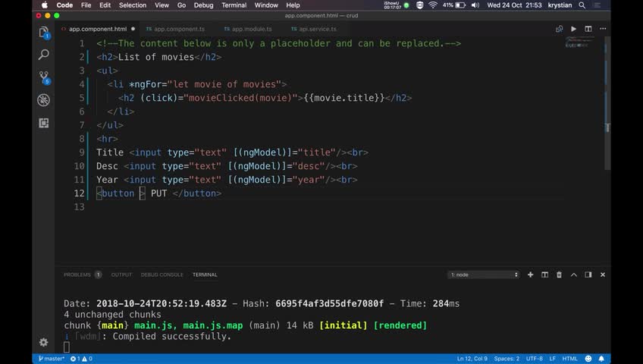Screen dimensions: 643x364
Task: Switch to the api.service.ts tab
Action: coord(314,29)
